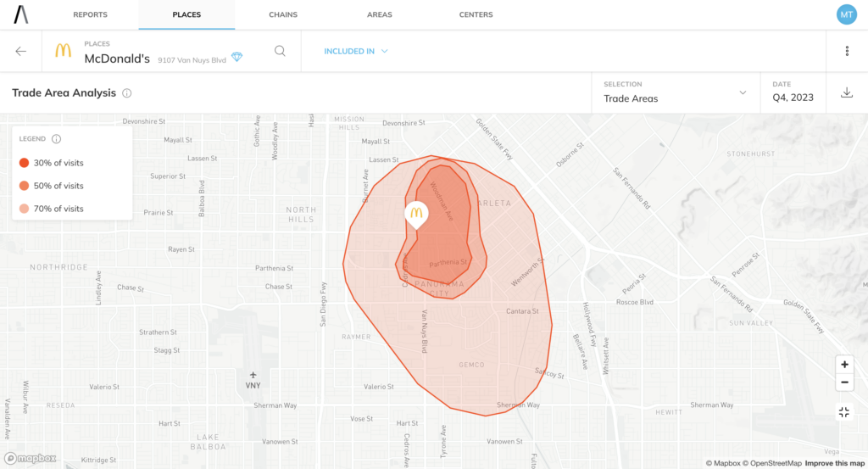This screenshot has width=868, height=469.
Task: Open search with the magnifier icon
Action: (280, 51)
